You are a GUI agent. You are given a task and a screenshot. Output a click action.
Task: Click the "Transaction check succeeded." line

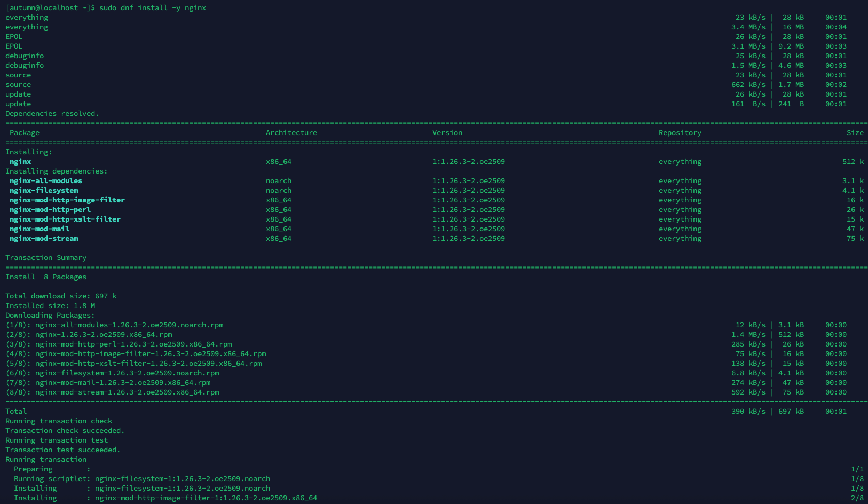[x=65, y=431]
